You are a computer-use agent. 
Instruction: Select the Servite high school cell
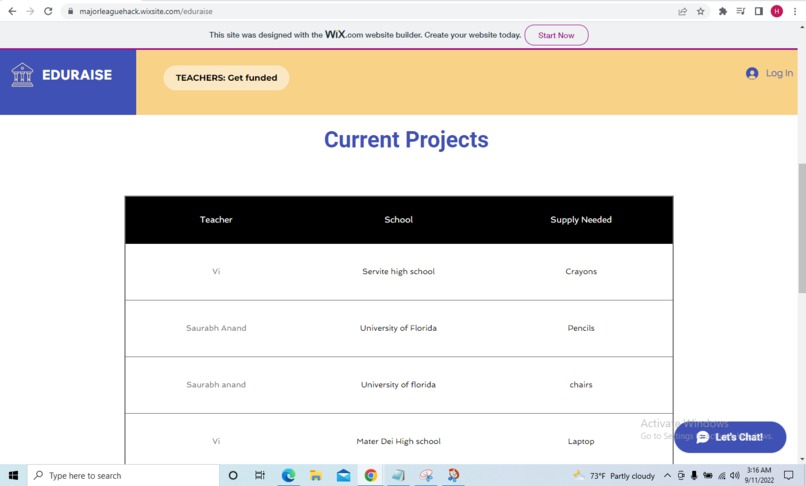click(x=398, y=272)
